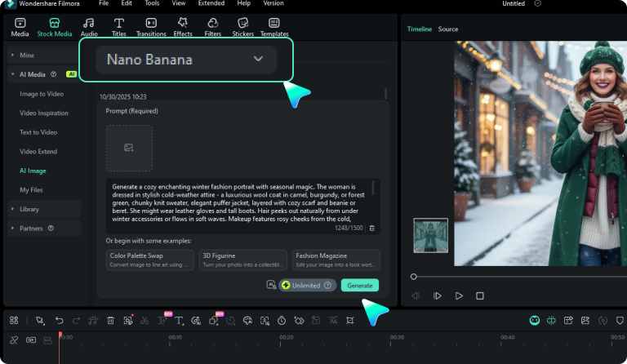Click the Delete trash icon in toolbar
This screenshot has width=627, height=364.
[x=111, y=321]
